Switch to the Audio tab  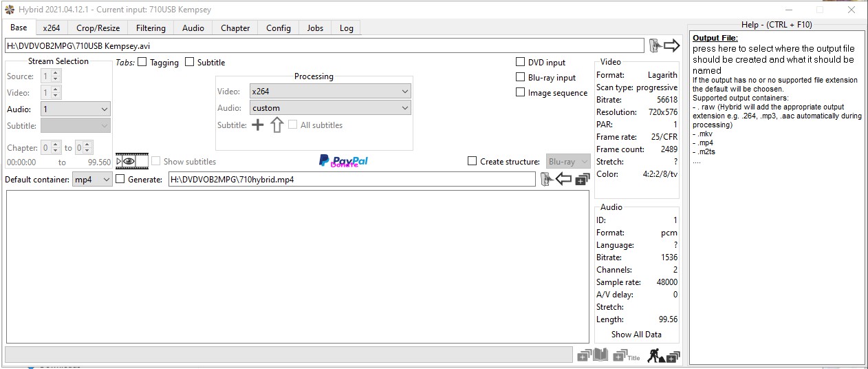[x=193, y=28]
